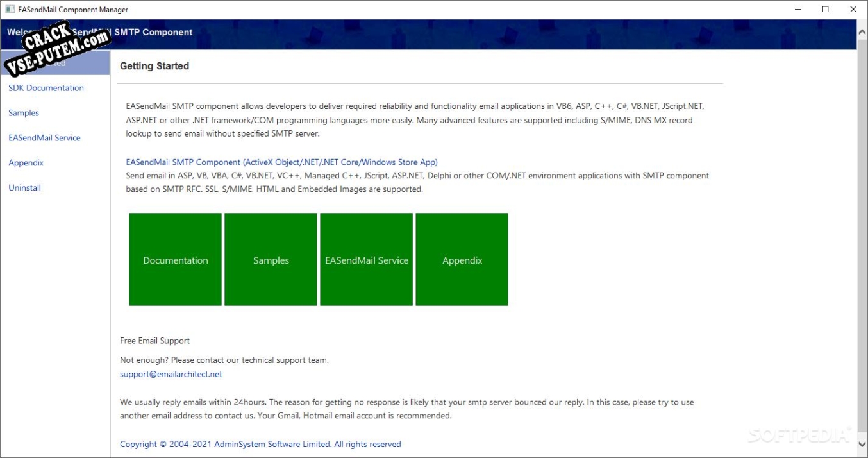Follow the EASendMail SMTP Component link
868x458 pixels.
point(282,162)
